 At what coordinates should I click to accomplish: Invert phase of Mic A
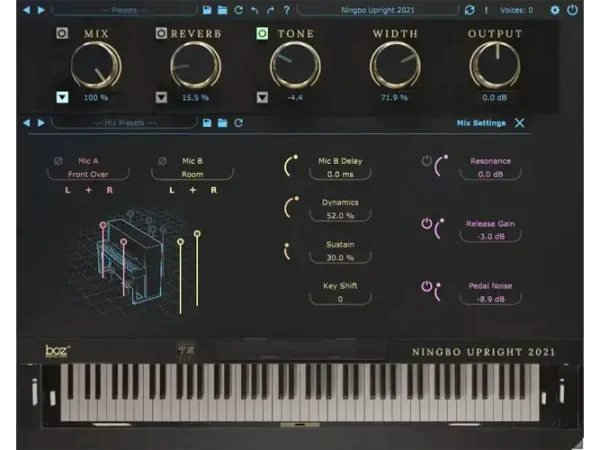[x=58, y=161]
